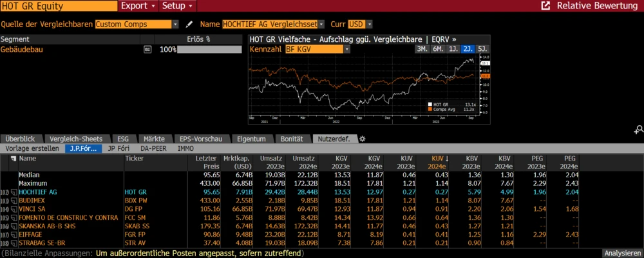Click the row icon beside VINCI SA
This screenshot has height=258, width=644.
coord(13,209)
